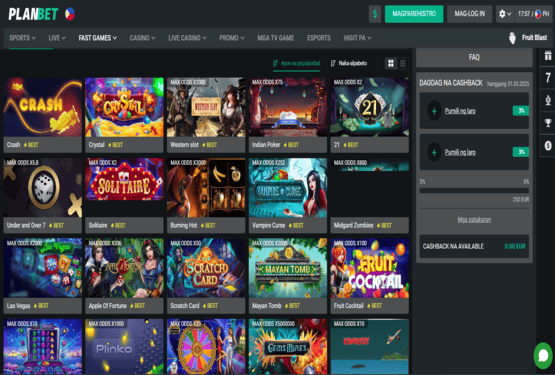Click the Philippines flag icon beside the logo
The width and height of the screenshot is (555, 375).
[70, 14]
